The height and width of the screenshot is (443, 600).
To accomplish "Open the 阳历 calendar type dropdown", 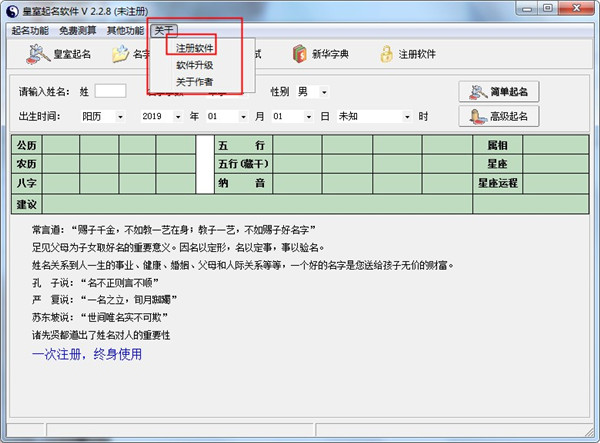I will tap(120, 117).
